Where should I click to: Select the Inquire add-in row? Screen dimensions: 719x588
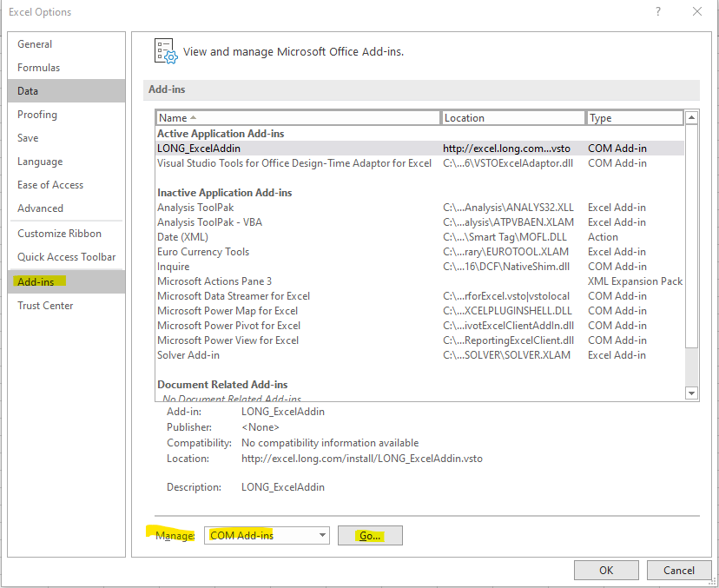click(x=420, y=267)
